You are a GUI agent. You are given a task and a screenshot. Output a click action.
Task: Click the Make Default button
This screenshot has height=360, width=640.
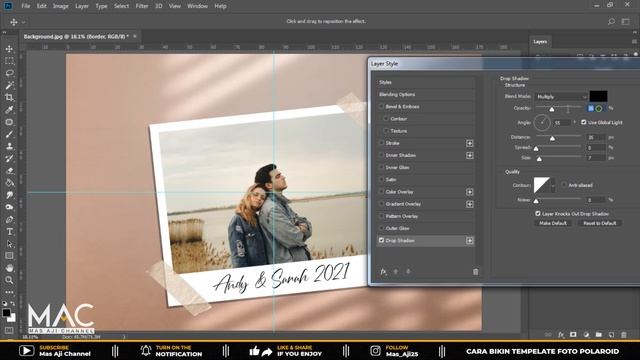click(553, 223)
